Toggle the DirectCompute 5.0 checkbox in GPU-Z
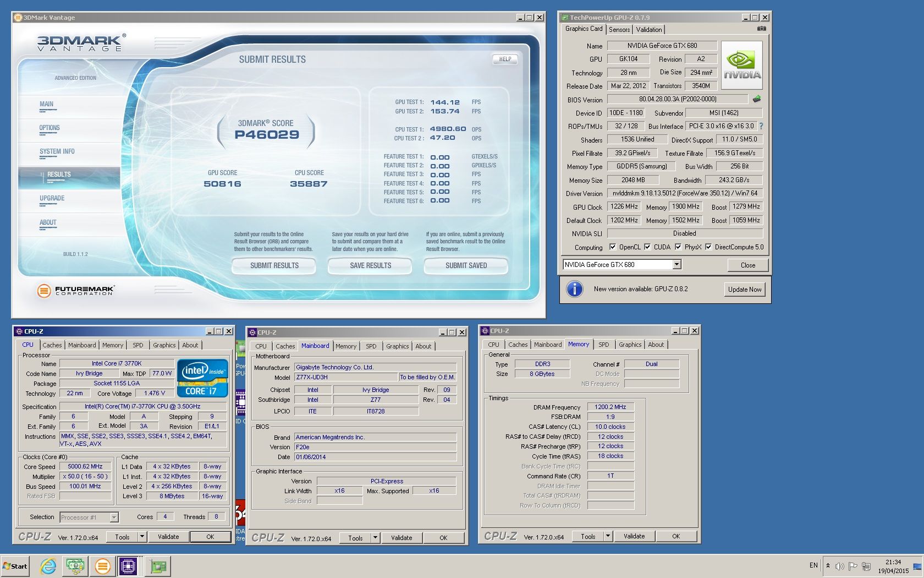924x578 pixels. (708, 247)
